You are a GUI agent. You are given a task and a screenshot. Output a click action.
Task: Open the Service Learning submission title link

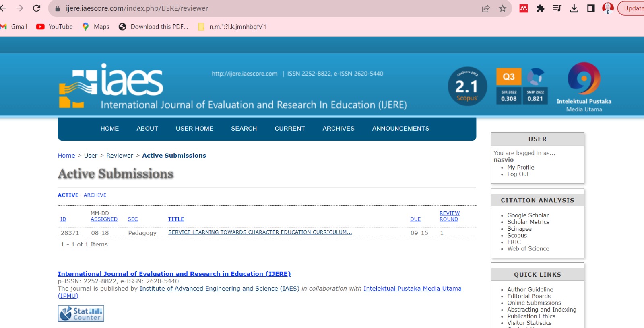pos(260,232)
